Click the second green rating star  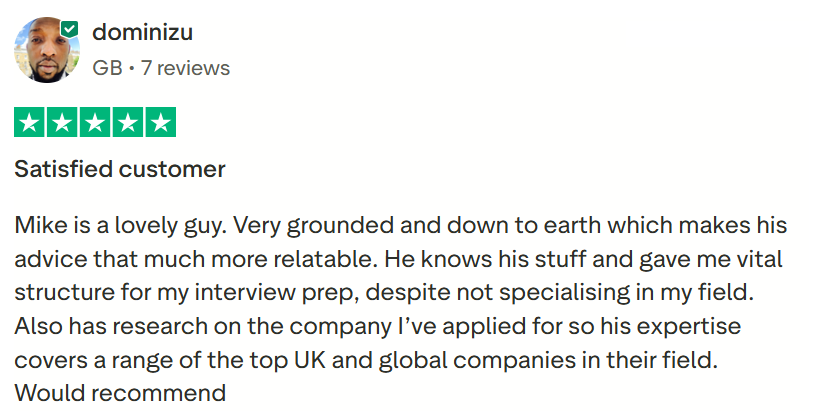(x=62, y=122)
